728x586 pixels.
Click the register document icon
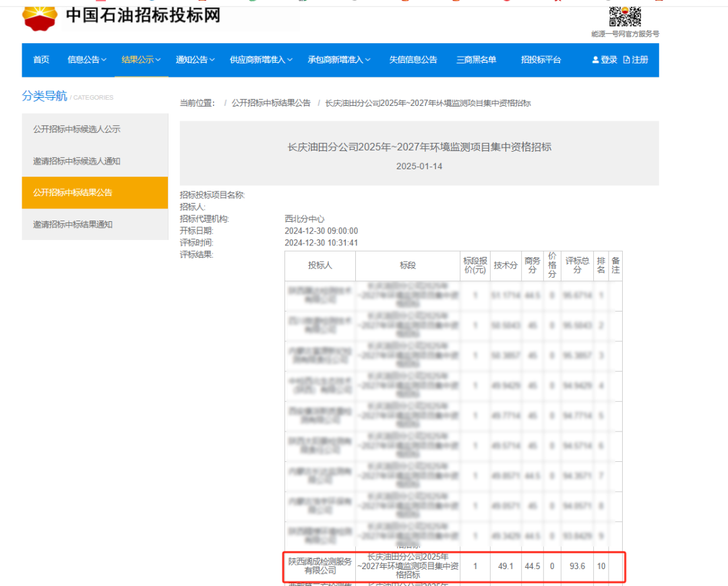[x=626, y=59]
